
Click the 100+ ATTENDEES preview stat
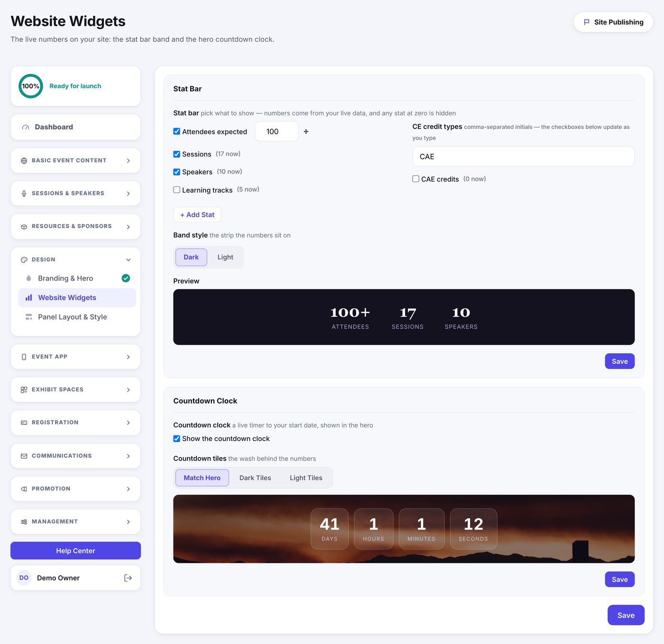(350, 317)
